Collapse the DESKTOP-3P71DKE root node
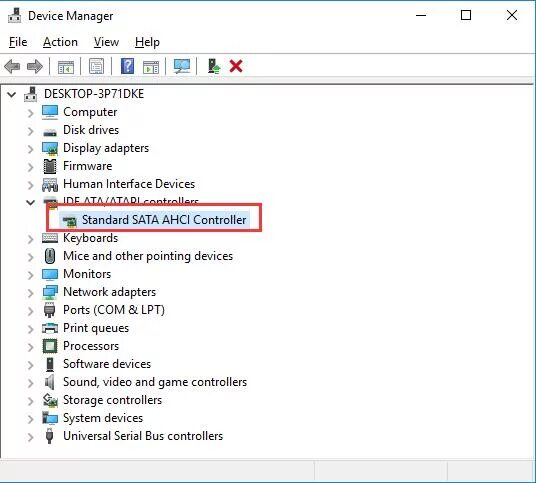 click(12, 94)
